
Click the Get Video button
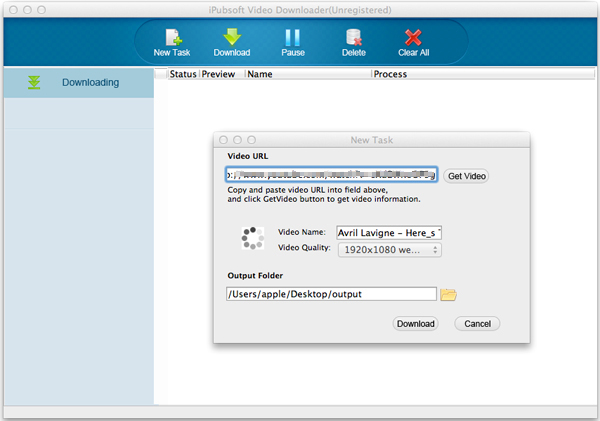(x=466, y=176)
